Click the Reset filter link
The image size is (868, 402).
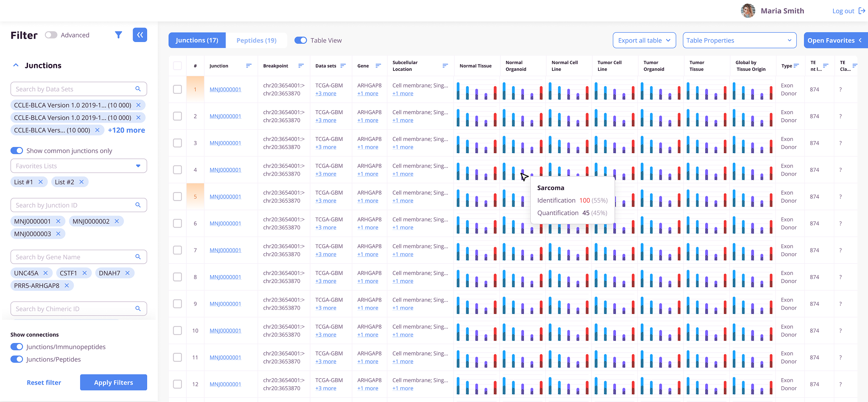tap(44, 382)
